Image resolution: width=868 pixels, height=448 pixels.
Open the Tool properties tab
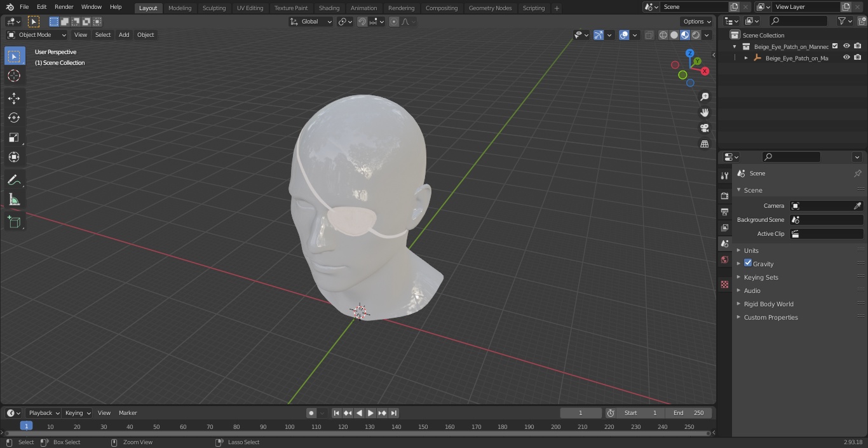(724, 175)
